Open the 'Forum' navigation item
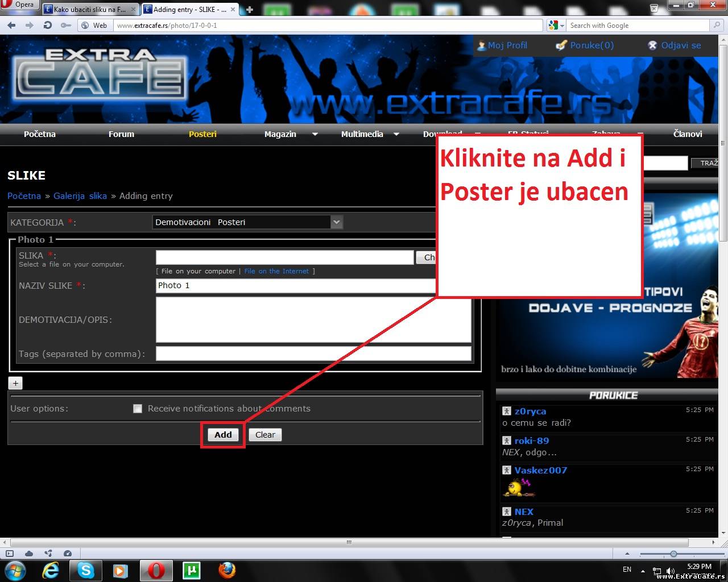The width and height of the screenshot is (728, 582). [121, 134]
